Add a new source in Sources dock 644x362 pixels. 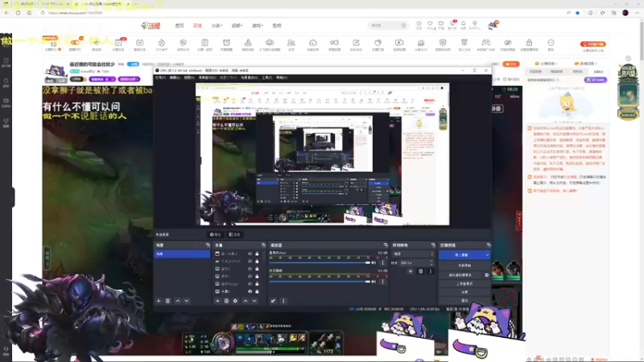tap(217, 301)
